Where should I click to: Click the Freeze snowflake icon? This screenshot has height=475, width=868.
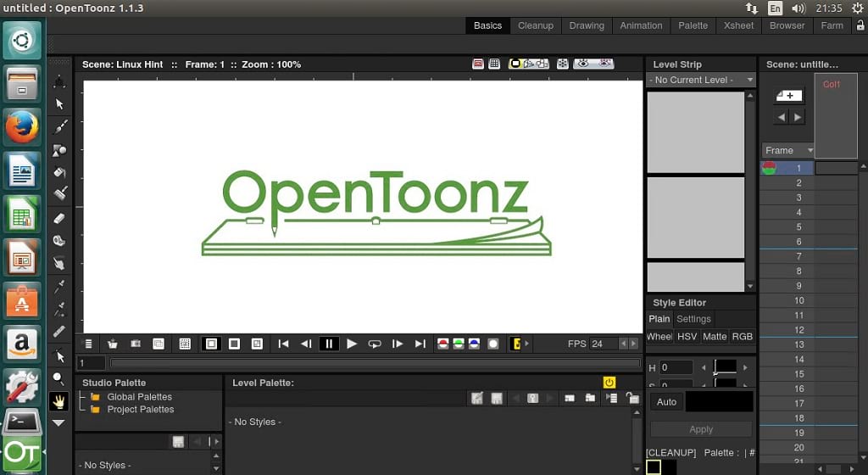(563, 64)
